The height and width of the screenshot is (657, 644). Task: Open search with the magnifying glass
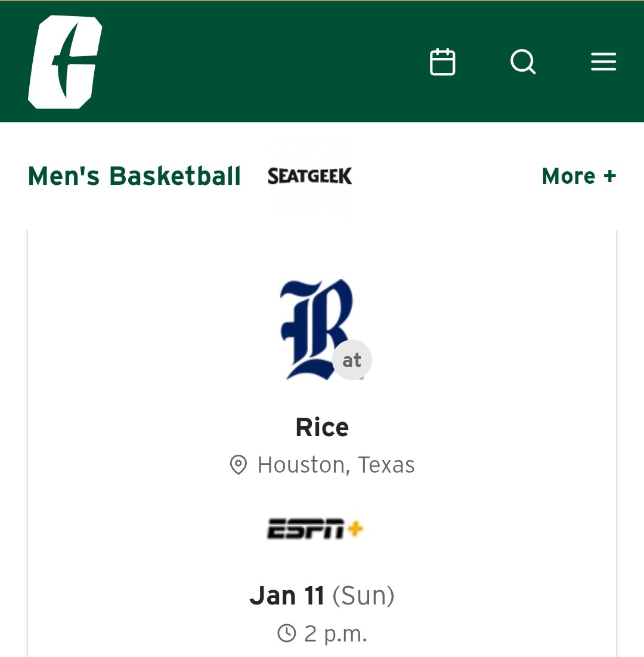(523, 62)
